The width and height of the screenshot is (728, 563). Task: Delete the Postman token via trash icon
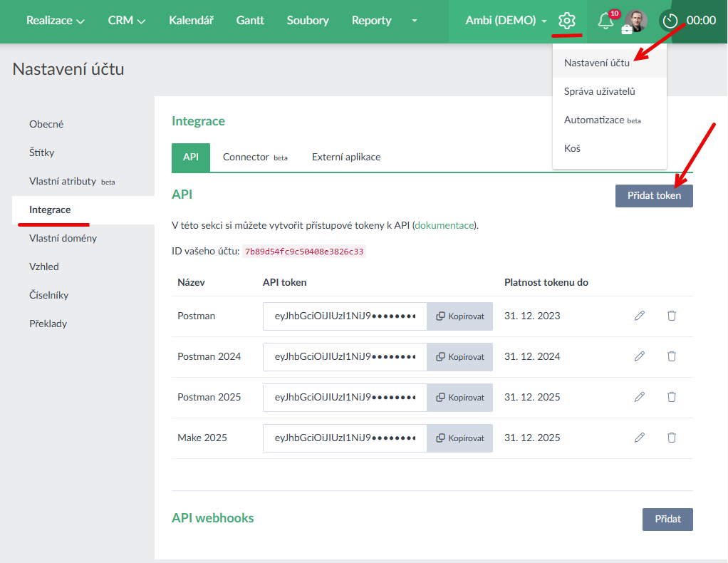tap(671, 316)
